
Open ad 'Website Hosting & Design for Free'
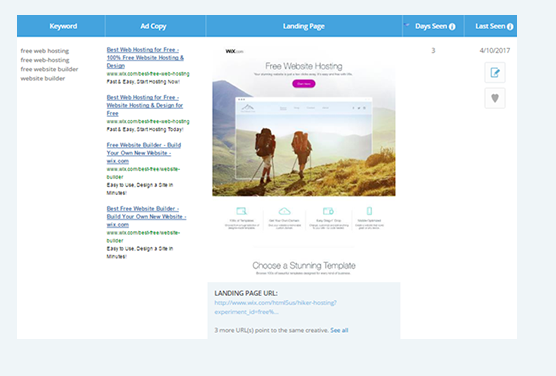(145, 105)
